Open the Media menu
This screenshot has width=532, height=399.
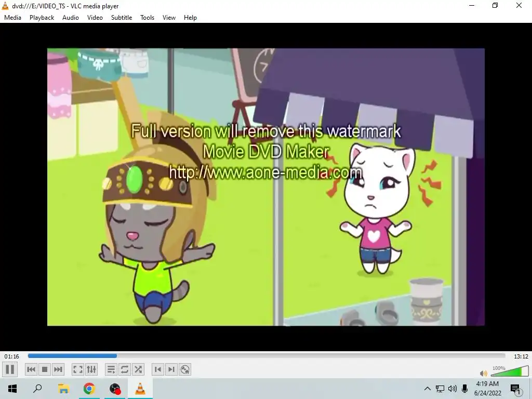tap(13, 18)
